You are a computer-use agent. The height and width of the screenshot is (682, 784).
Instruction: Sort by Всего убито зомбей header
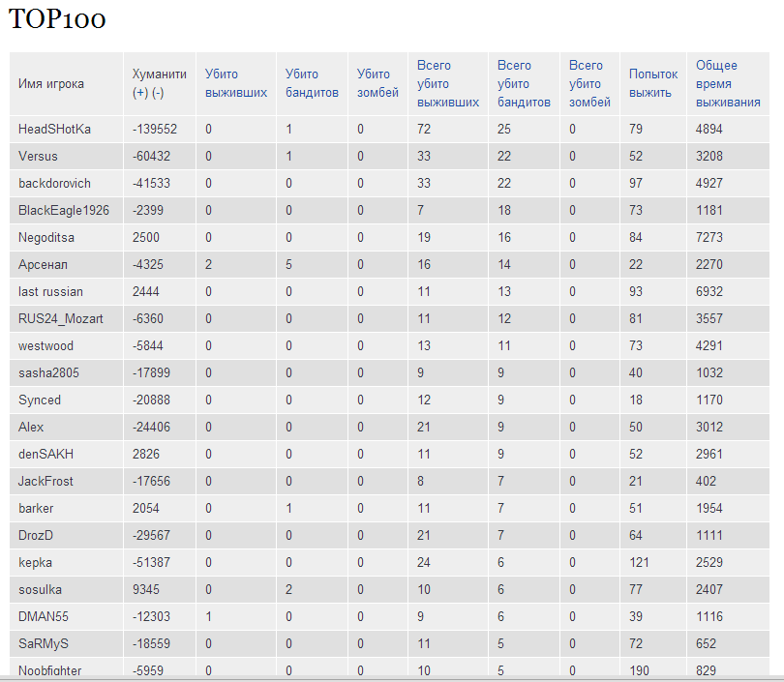click(x=590, y=84)
